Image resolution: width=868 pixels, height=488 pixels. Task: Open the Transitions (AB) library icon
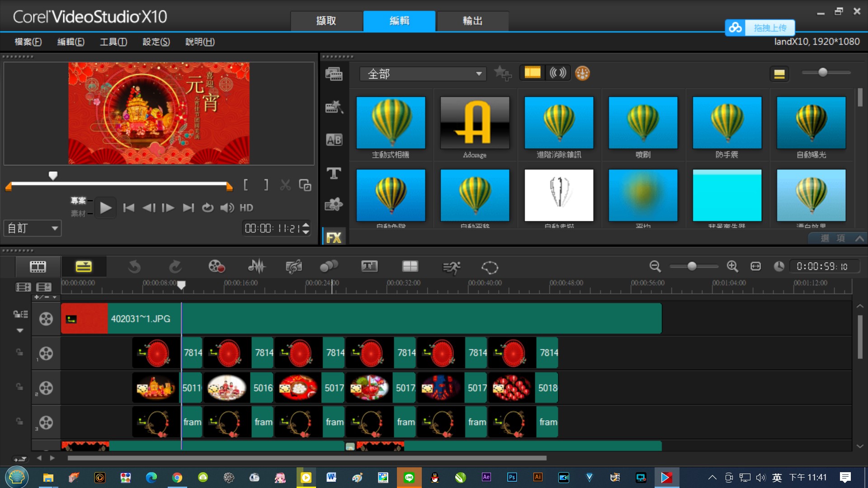point(334,140)
